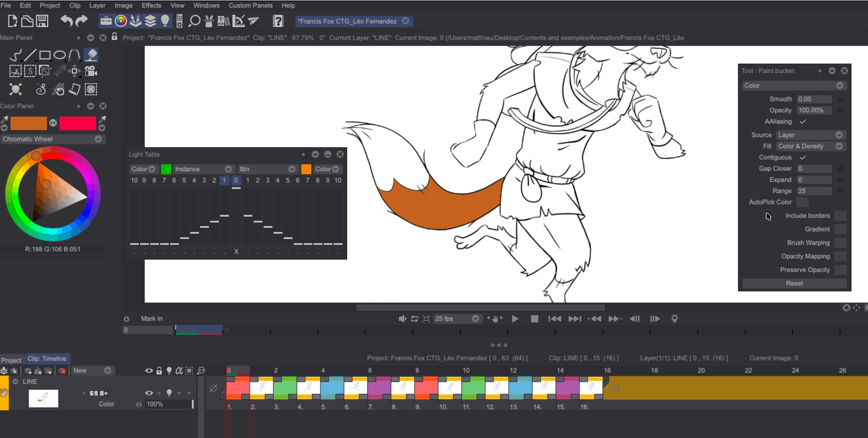Viewport: 868px width, 438px height.
Task: Open the Windows menu
Action: (x=206, y=5)
